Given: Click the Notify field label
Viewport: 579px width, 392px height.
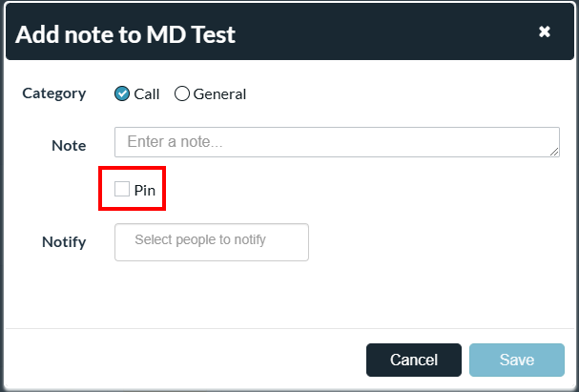Looking at the screenshot, I should pyautogui.click(x=64, y=241).
